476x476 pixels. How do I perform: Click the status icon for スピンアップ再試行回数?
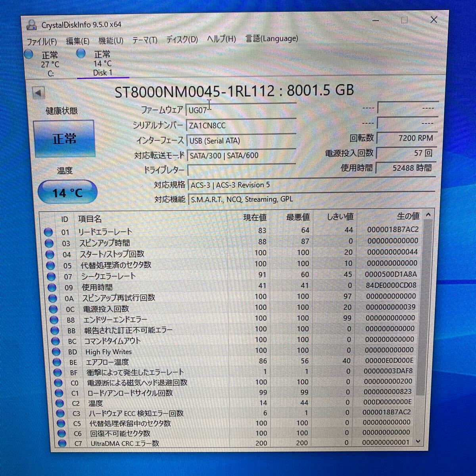pyautogui.click(x=53, y=299)
